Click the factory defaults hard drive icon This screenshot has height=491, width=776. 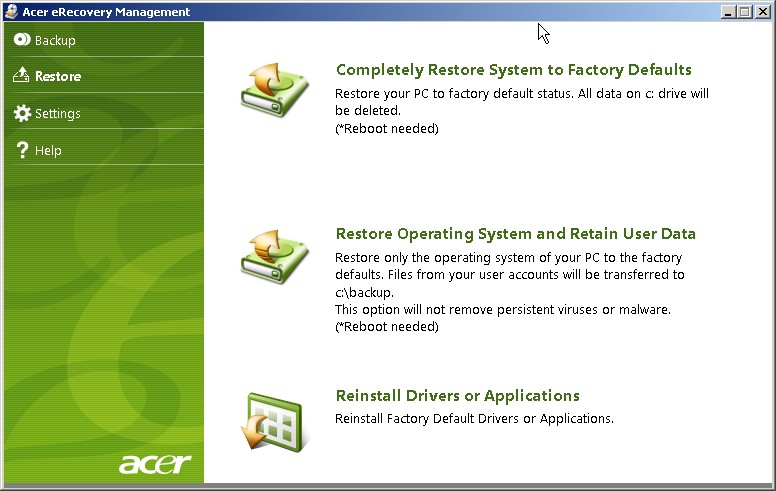tap(275, 90)
